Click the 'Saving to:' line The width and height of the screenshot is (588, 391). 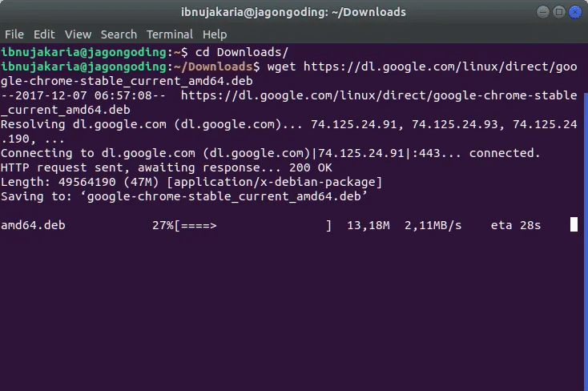tap(183, 196)
